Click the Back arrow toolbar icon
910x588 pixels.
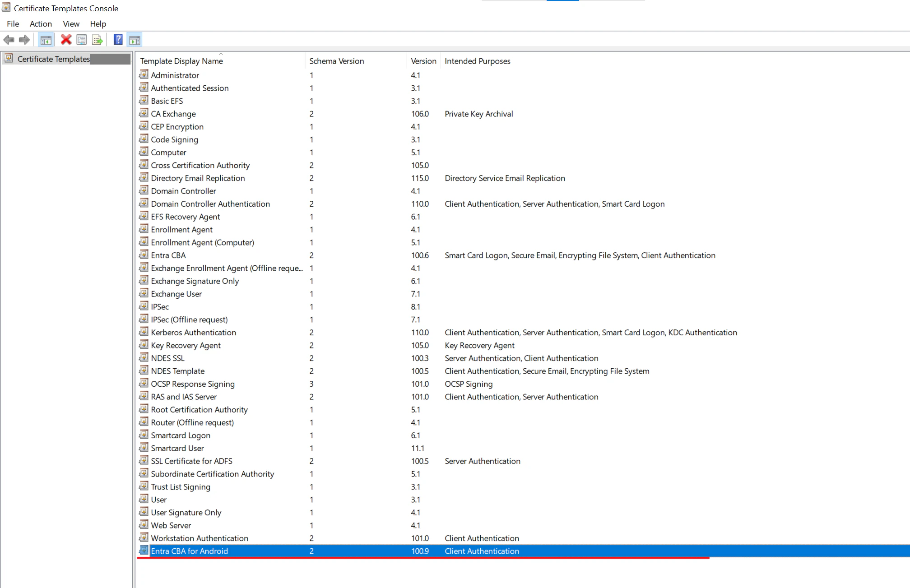coord(9,40)
